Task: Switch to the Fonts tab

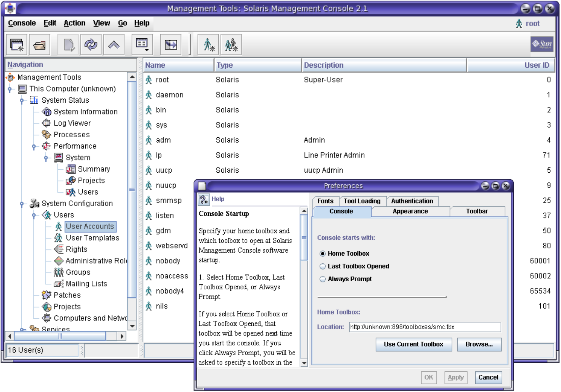Action: 325,201
